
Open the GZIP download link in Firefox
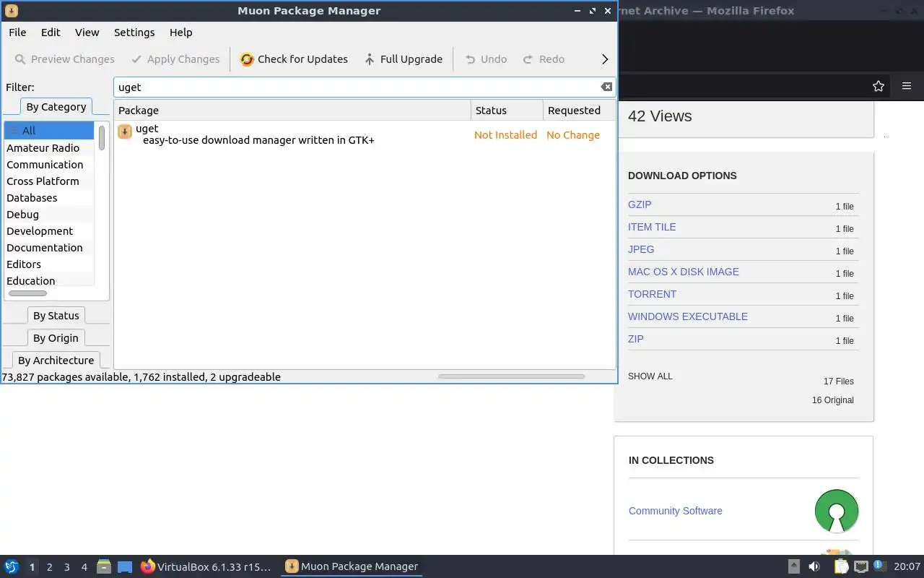[640, 204]
